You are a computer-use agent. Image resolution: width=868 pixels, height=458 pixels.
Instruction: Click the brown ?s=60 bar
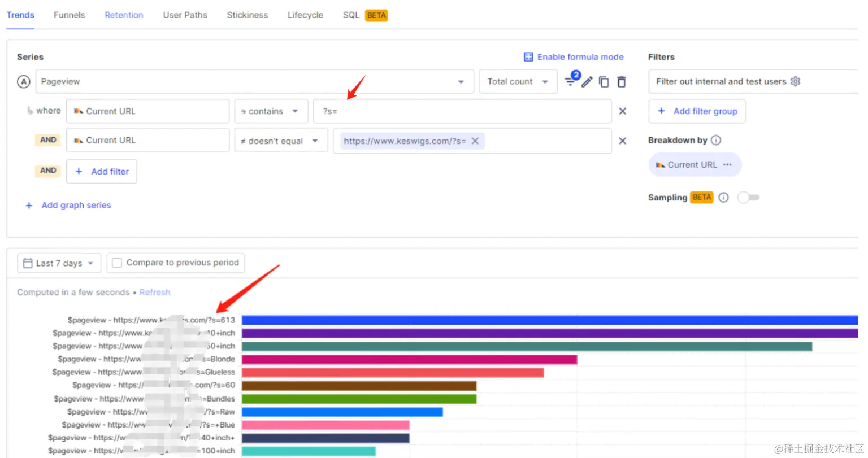tap(359, 386)
